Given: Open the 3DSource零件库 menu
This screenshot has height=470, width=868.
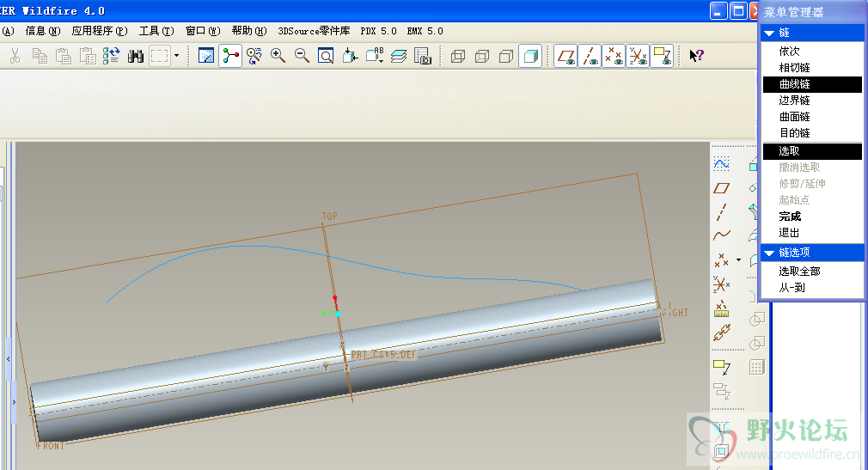Looking at the screenshot, I should pyautogui.click(x=314, y=31).
